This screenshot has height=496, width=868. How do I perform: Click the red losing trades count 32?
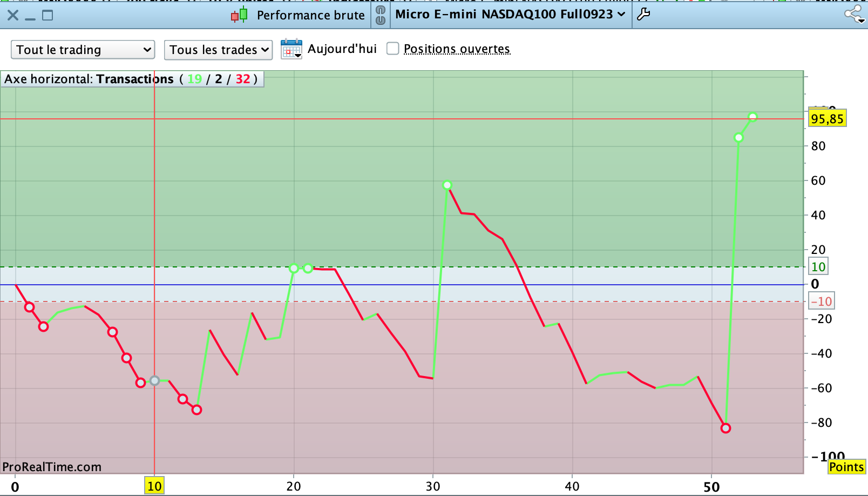click(x=243, y=79)
